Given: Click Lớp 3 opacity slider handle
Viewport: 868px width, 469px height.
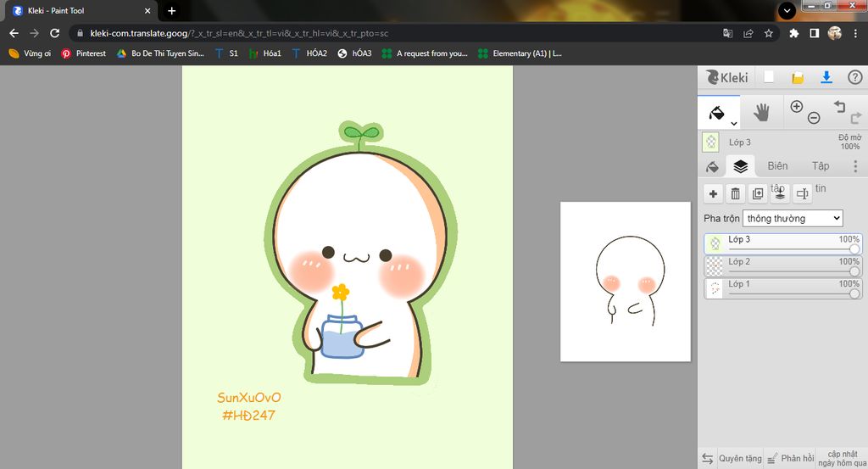Looking at the screenshot, I should coord(854,249).
